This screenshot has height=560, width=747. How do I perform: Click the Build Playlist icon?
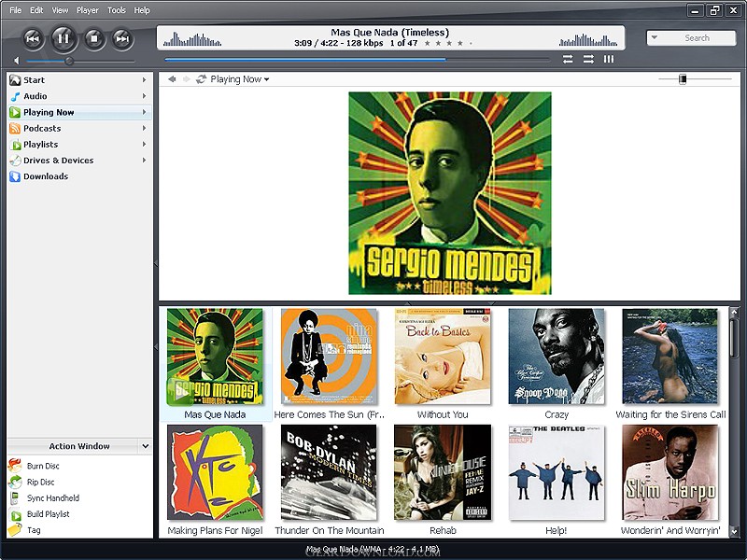pos(15,514)
